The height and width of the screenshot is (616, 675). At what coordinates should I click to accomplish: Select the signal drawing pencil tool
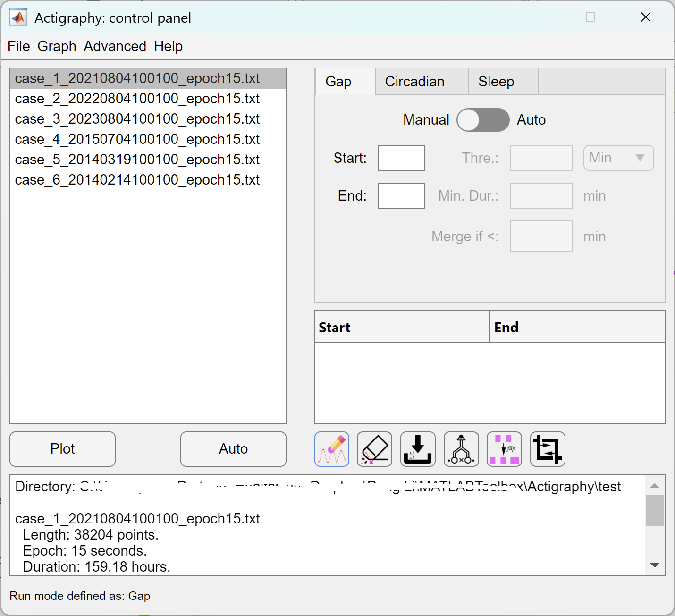[x=331, y=449]
